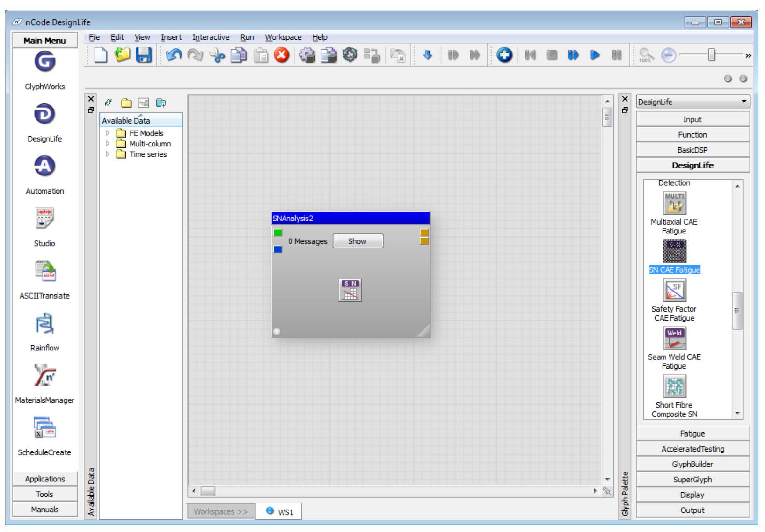This screenshot has width=765, height=532.
Task: Expand the FE Models folder
Action: [x=107, y=133]
